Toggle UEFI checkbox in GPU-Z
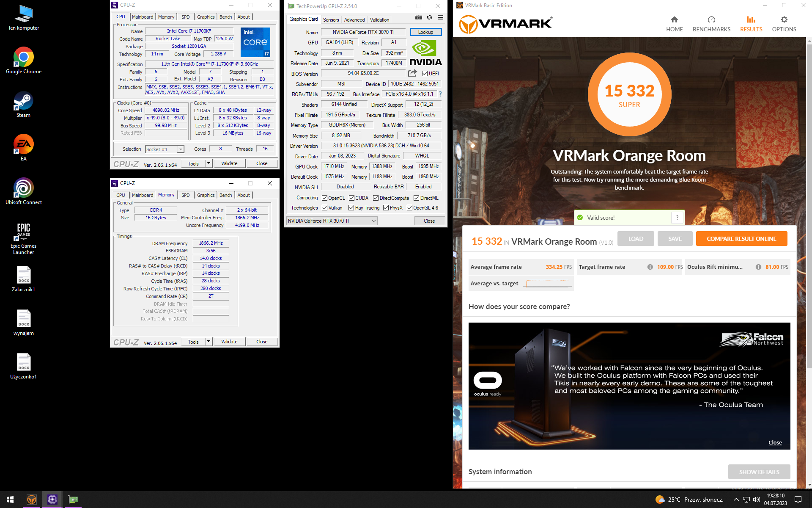 [425, 74]
